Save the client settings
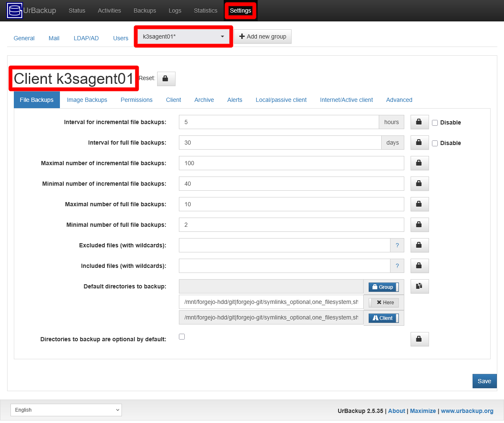The width and height of the screenshot is (504, 423). [x=484, y=381]
